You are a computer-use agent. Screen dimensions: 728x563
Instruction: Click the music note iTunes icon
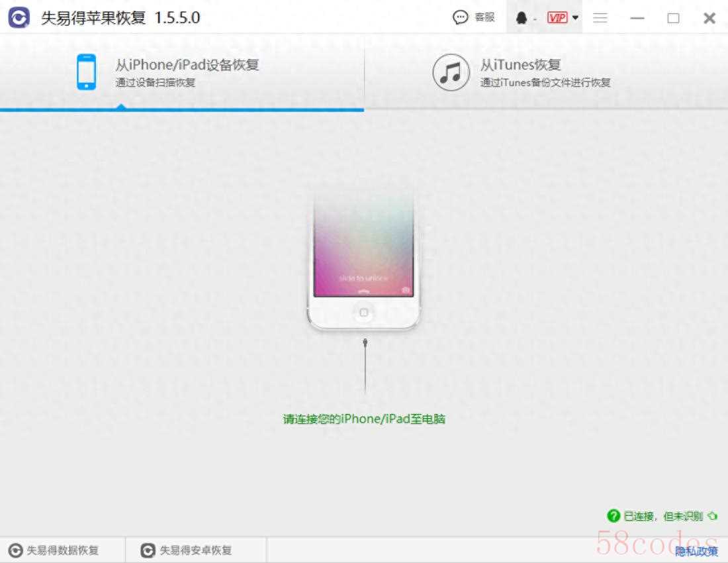pos(451,72)
